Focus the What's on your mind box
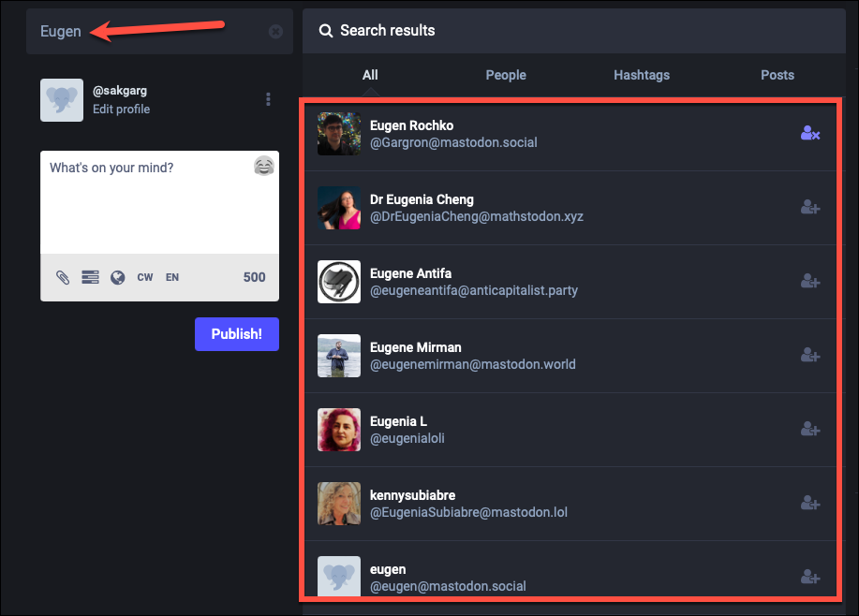859x616 pixels. (x=159, y=202)
